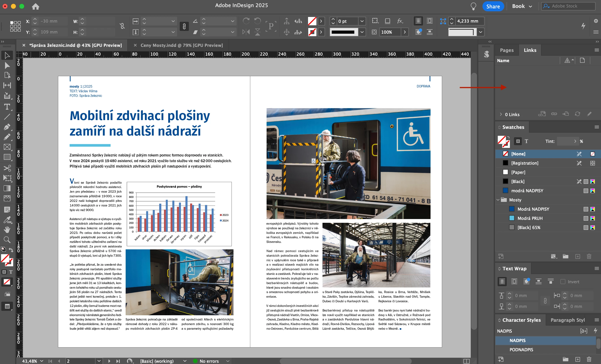
Task: Open the stroke weight dropdown
Action: pyautogui.click(x=362, y=21)
